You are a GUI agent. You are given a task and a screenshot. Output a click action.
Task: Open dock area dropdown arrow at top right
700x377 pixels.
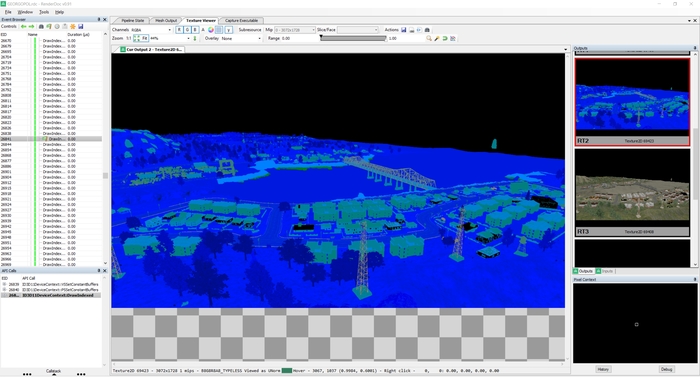pyautogui.click(x=689, y=21)
